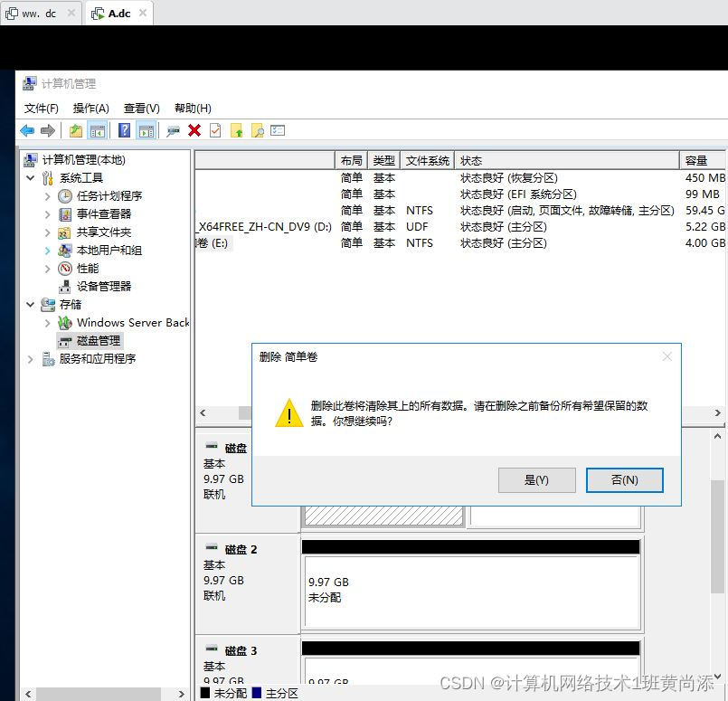Toggle the console tree visibility toolbar icon
Viewport: 728px width, 701px height.
point(98,129)
